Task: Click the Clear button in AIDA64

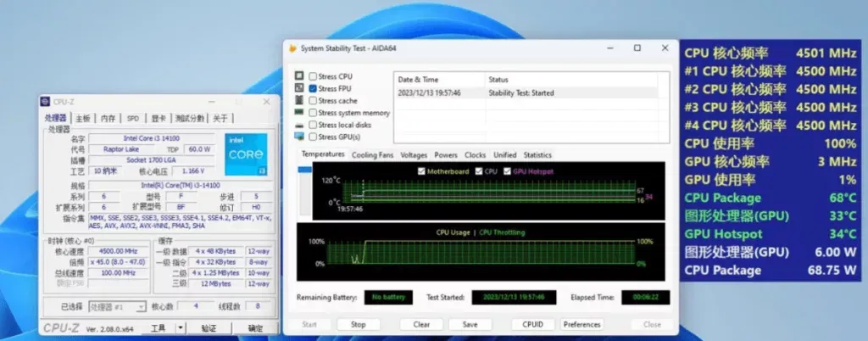Action: (x=421, y=324)
